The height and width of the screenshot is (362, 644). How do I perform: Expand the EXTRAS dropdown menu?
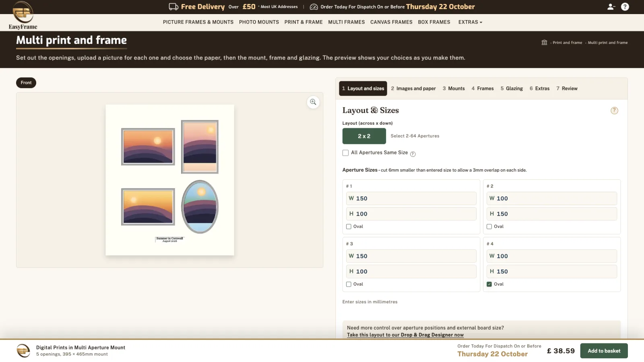tap(470, 22)
